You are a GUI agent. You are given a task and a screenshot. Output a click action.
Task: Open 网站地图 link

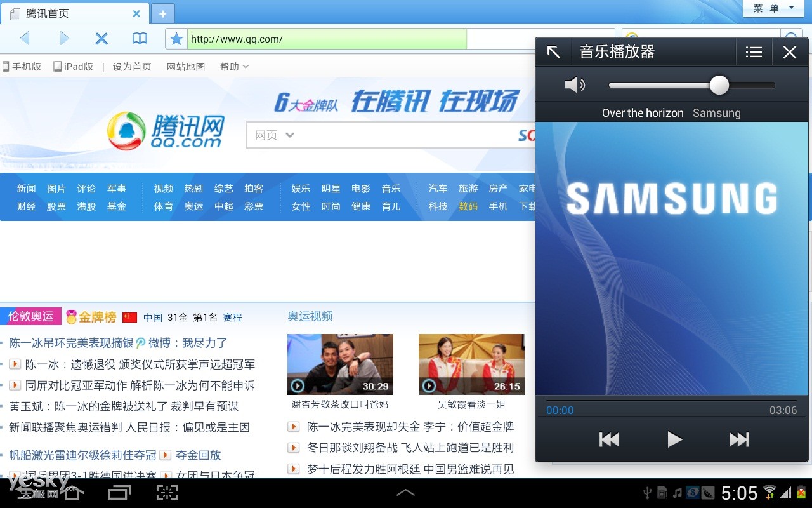coord(186,67)
